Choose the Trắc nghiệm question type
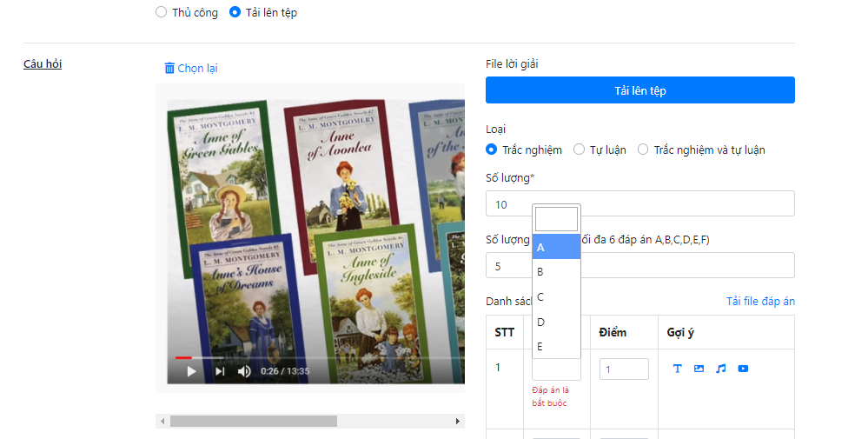 click(x=491, y=150)
